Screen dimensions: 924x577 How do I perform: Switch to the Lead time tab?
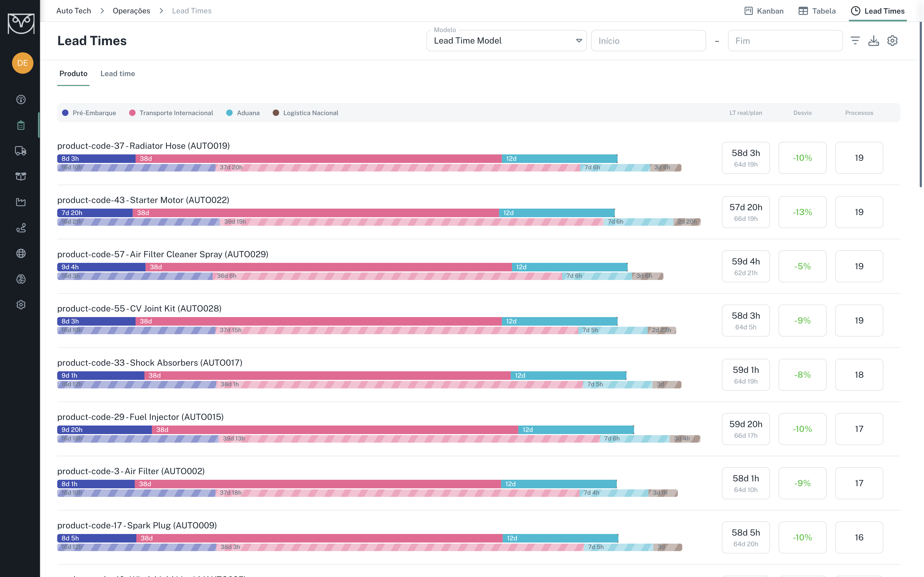118,74
